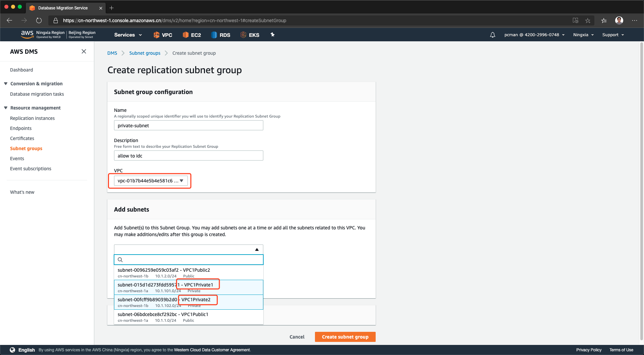The width and height of the screenshot is (644, 355).
Task: Go to Endpoints in sidebar
Action: pos(21,128)
